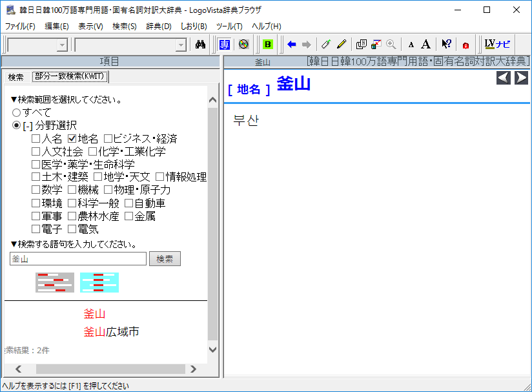Click the [ 地名 ] category label

coord(249,89)
